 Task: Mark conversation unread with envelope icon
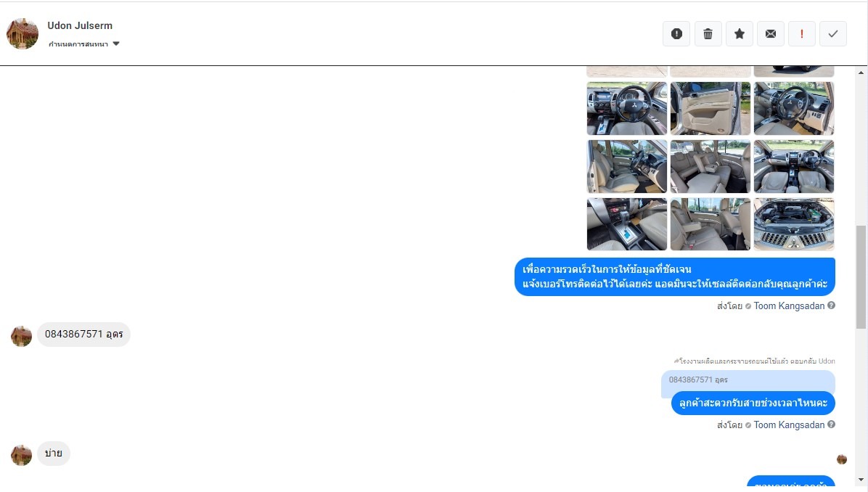coord(771,34)
